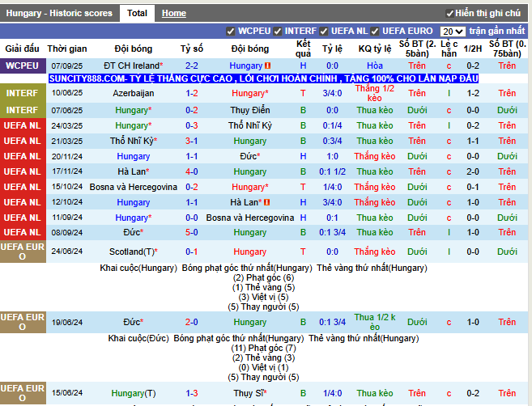Image resolution: width=532 pixels, height=406 pixels.
Task: Open the 20 recent matches dropdown
Action: click(x=453, y=32)
